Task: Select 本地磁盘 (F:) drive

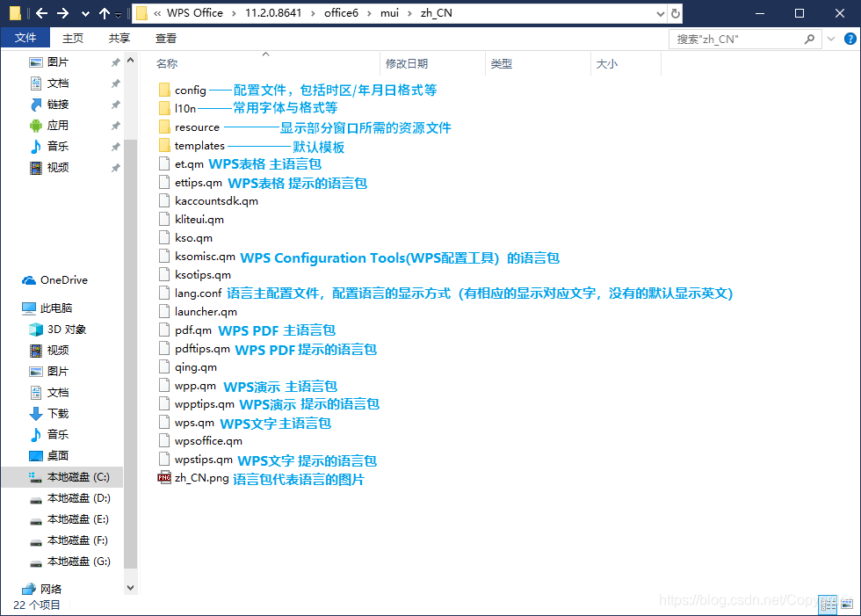Action: click(x=77, y=540)
